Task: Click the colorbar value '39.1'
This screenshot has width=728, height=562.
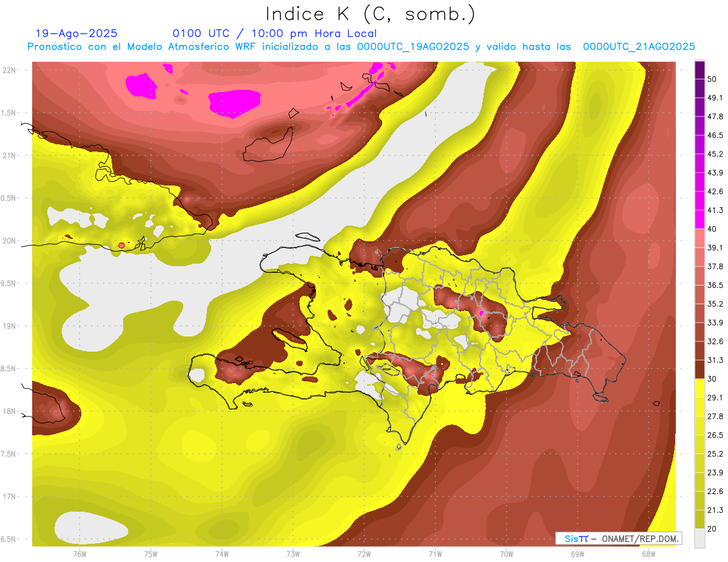Action: point(715,247)
